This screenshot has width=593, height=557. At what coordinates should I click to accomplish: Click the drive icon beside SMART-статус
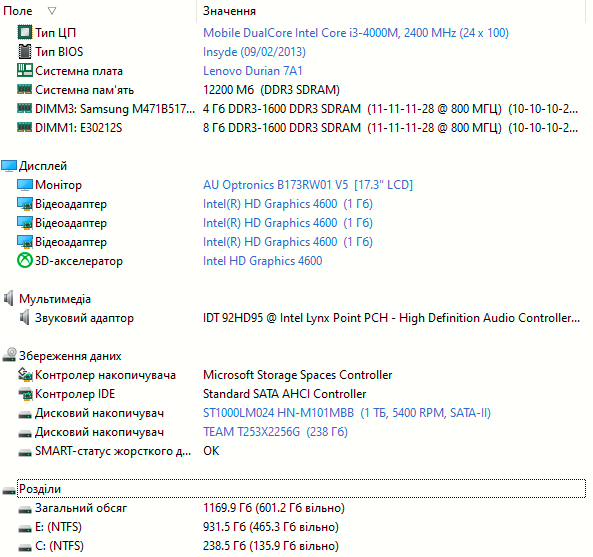coord(25,453)
